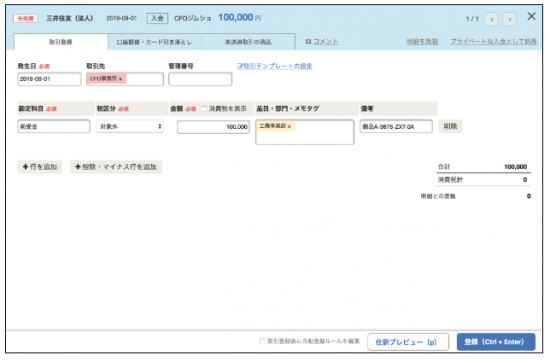Go to next item arrow
Screen dimensions: 550x361
(509, 19)
